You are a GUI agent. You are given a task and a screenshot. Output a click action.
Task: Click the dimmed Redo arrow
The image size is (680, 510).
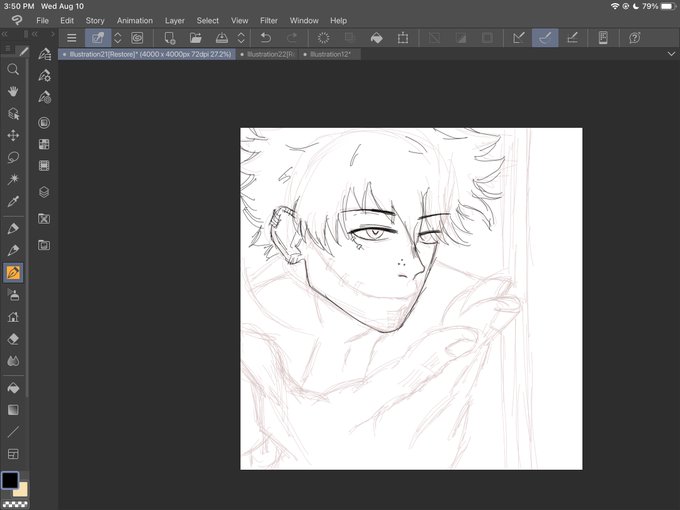pos(292,38)
